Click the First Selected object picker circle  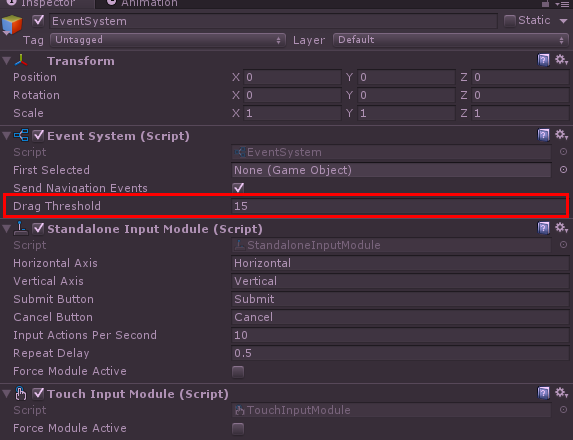click(x=563, y=170)
